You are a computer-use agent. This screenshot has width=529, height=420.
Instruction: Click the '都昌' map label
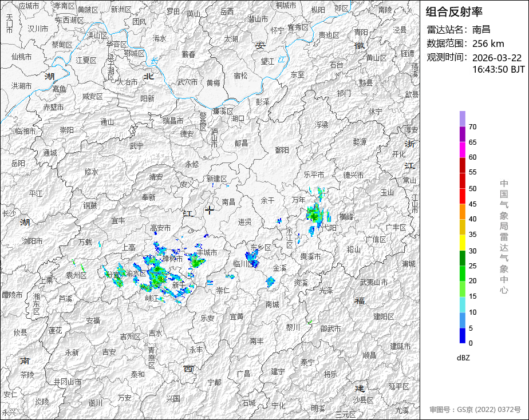[241, 143]
